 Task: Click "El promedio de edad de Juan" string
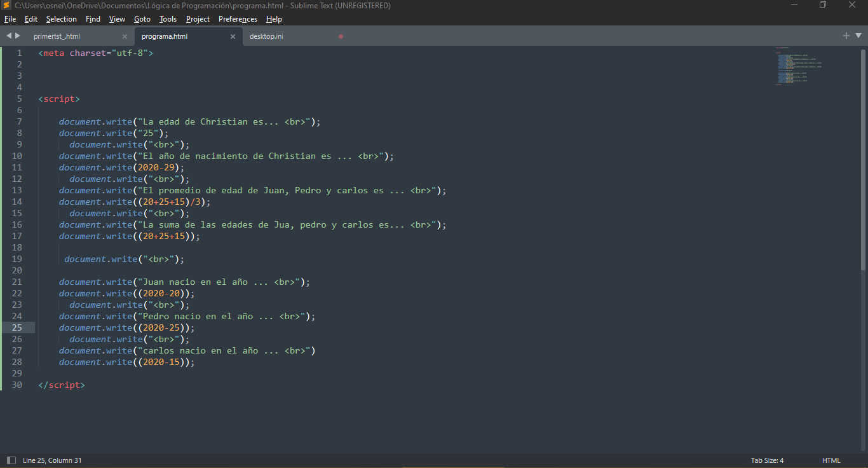click(x=287, y=190)
